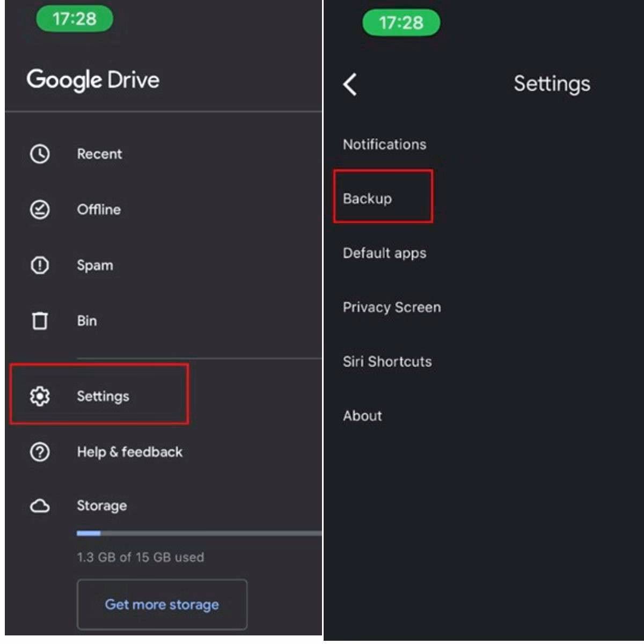Open the Notifications settings entry
Image resolution: width=644 pixels, height=644 pixels.
click(x=384, y=144)
